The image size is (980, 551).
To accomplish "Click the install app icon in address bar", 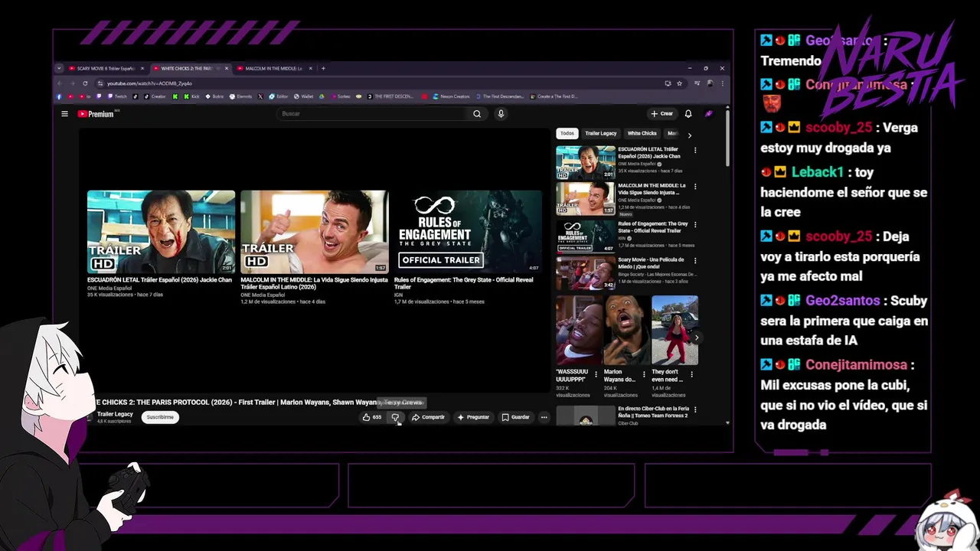I will point(668,83).
